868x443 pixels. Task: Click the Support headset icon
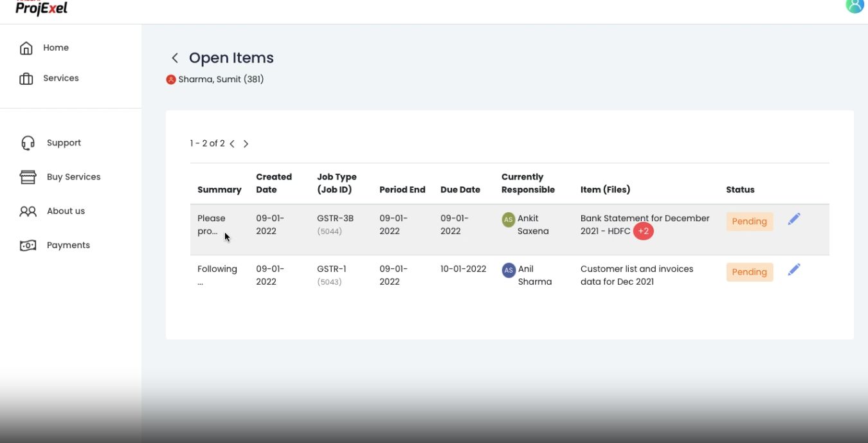pyautogui.click(x=28, y=143)
